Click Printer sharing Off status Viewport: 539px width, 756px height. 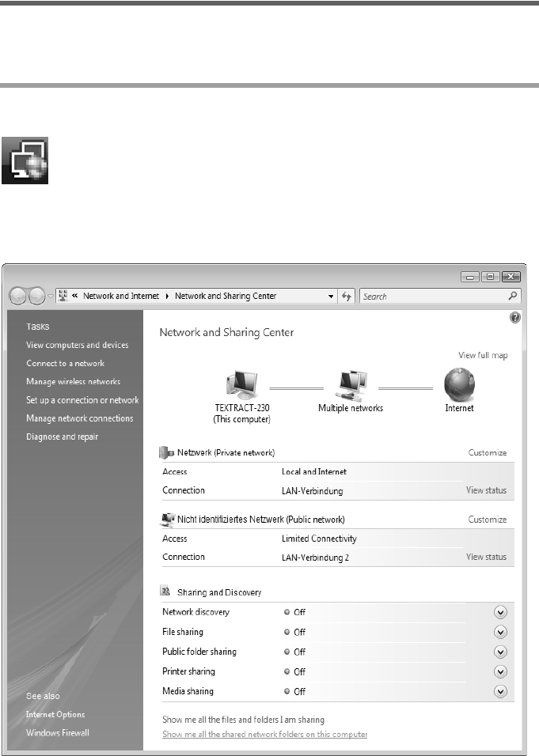point(295,671)
